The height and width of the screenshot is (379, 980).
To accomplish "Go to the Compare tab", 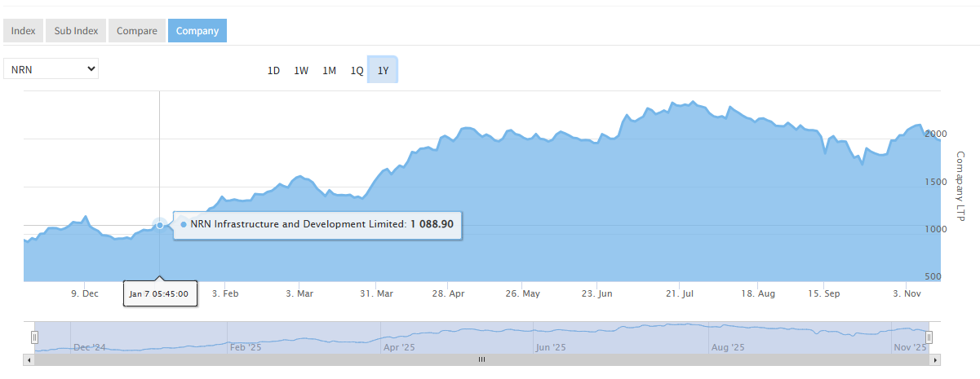I will pos(136,31).
